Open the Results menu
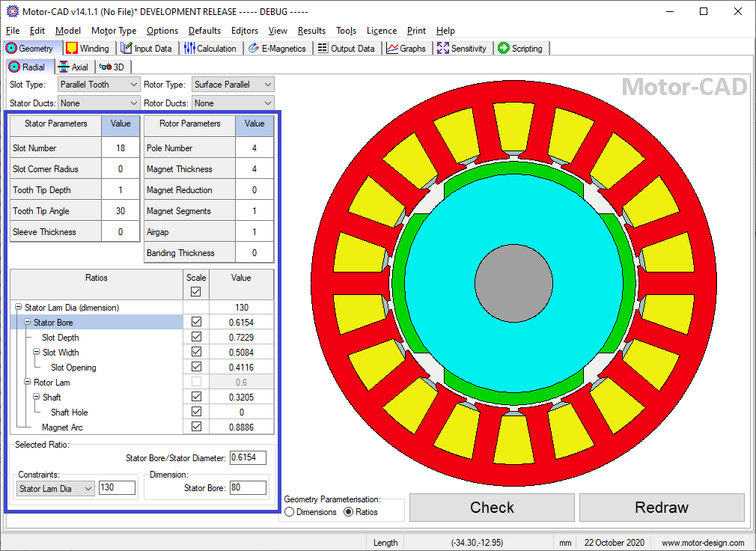This screenshot has width=756, height=551. pos(311,31)
